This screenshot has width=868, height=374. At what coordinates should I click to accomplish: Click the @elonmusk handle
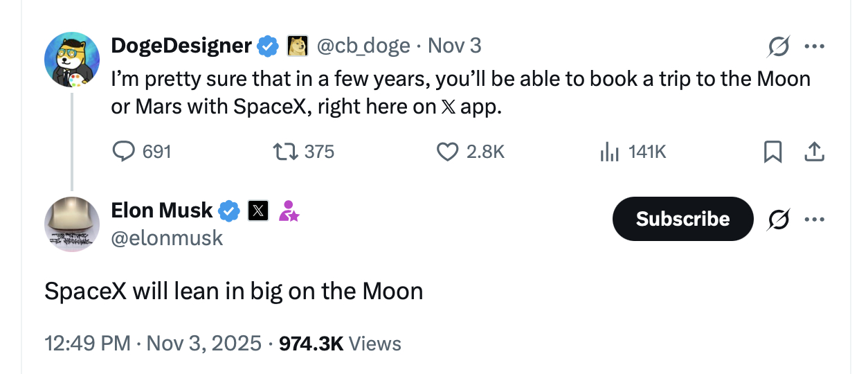pos(167,238)
